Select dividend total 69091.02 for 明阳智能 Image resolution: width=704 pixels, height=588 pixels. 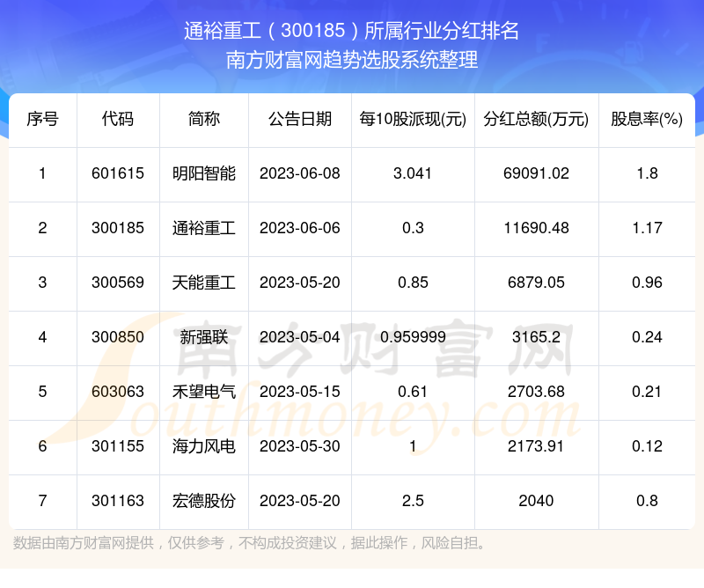click(538, 174)
